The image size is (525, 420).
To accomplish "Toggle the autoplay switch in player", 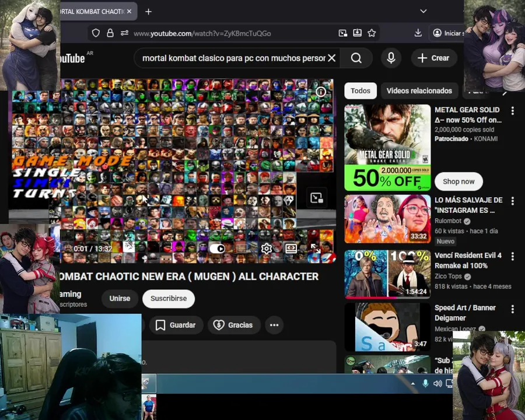I will 217,249.
